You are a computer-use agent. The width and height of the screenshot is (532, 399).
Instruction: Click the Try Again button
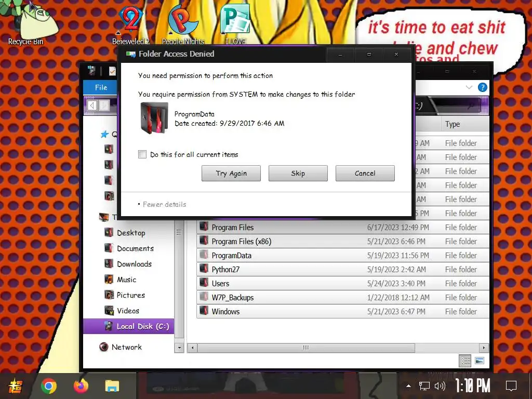[x=231, y=174]
